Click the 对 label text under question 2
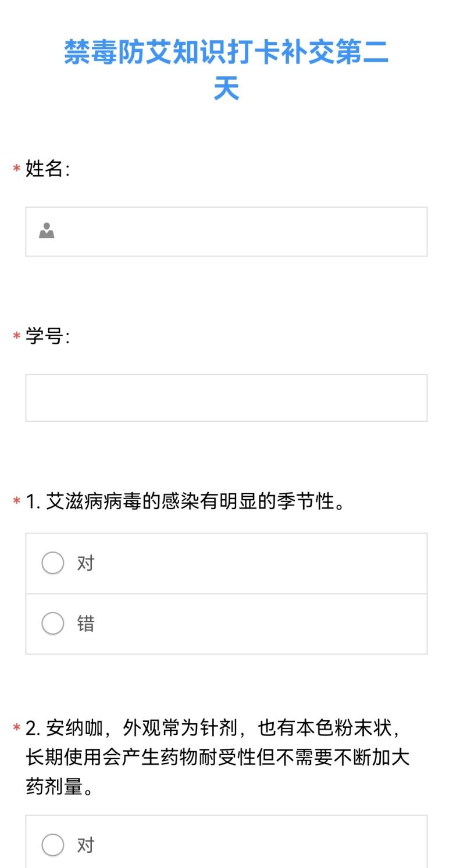This screenshot has height=868, width=453. 85,845
